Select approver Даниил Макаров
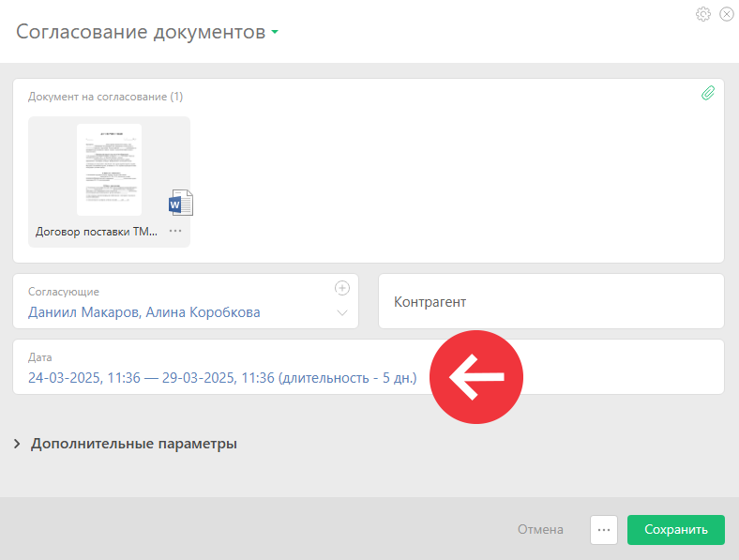The width and height of the screenshot is (739, 560). point(83,312)
